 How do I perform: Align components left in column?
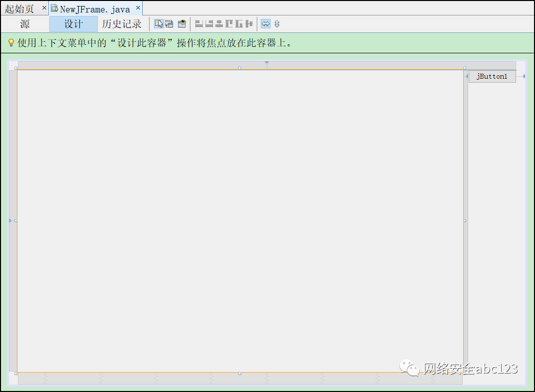pyautogui.click(x=199, y=23)
